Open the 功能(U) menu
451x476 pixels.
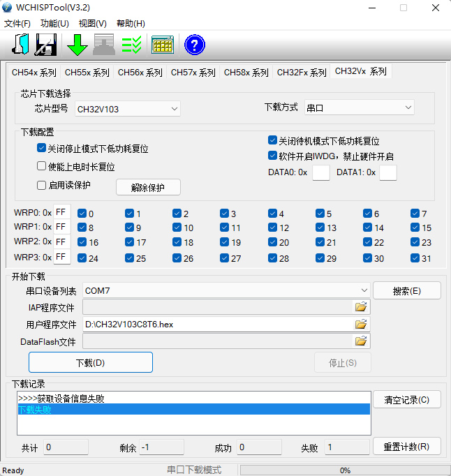pyautogui.click(x=54, y=23)
